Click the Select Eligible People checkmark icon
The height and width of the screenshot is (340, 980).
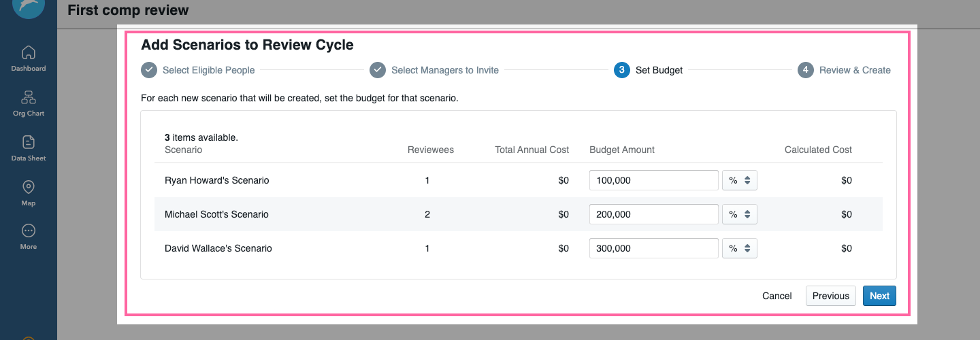(x=149, y=70)
